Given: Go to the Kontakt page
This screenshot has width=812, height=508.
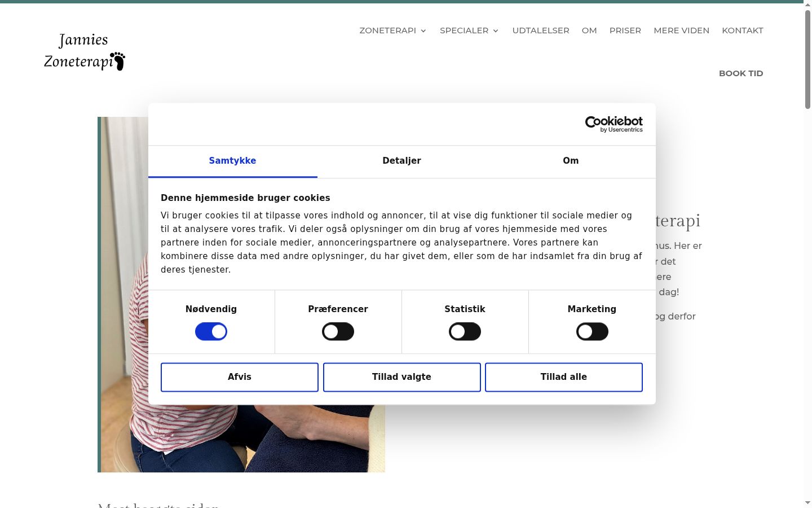Looking at the screenshot, I should (x=743, y=30).
